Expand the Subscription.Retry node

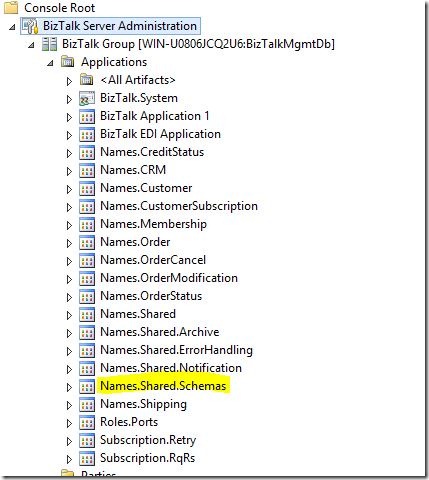pyautogui.click(x=69, y=441)
